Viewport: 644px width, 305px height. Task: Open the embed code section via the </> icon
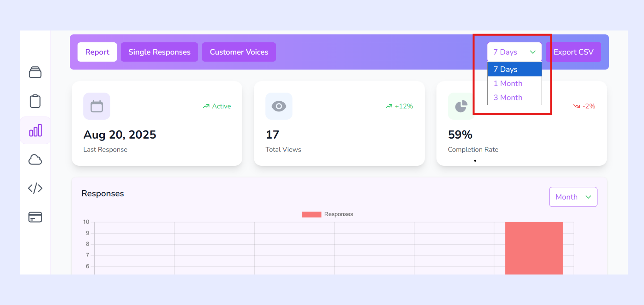[35, 188]
